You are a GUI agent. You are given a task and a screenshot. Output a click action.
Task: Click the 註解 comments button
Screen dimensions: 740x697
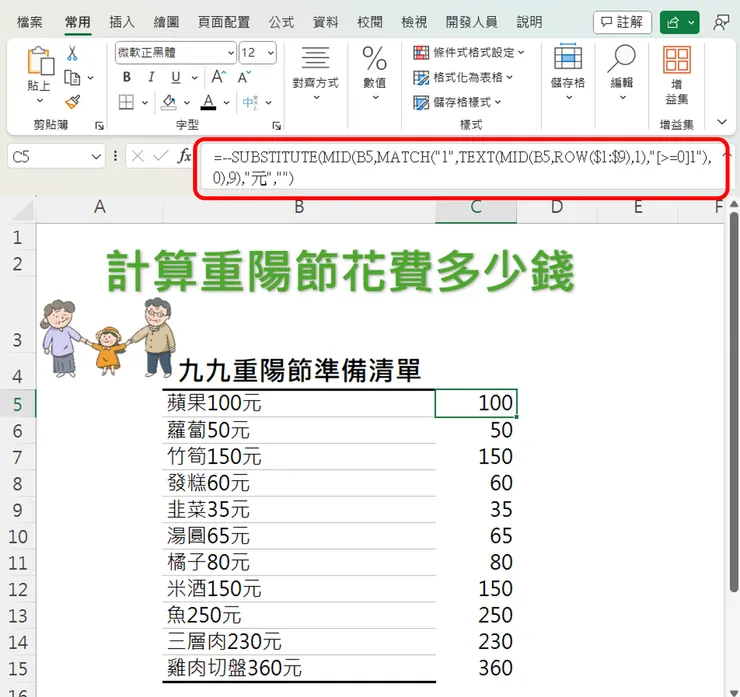pos(622,22)
